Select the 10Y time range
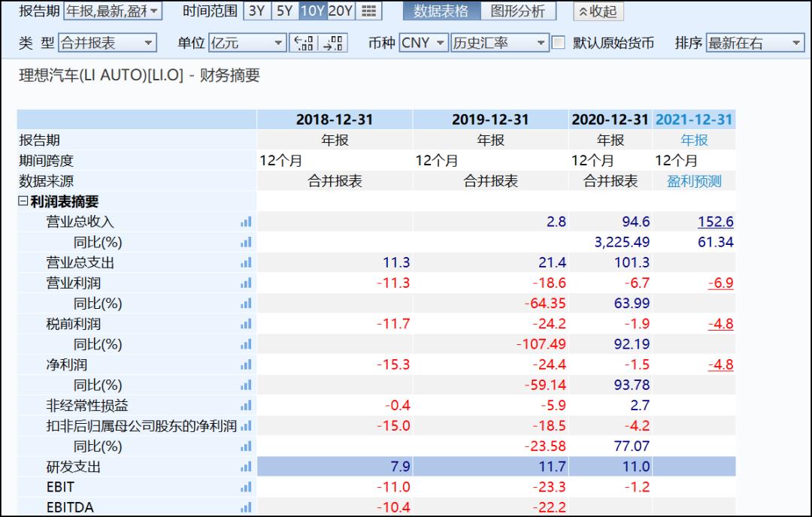 pos(313,11)
